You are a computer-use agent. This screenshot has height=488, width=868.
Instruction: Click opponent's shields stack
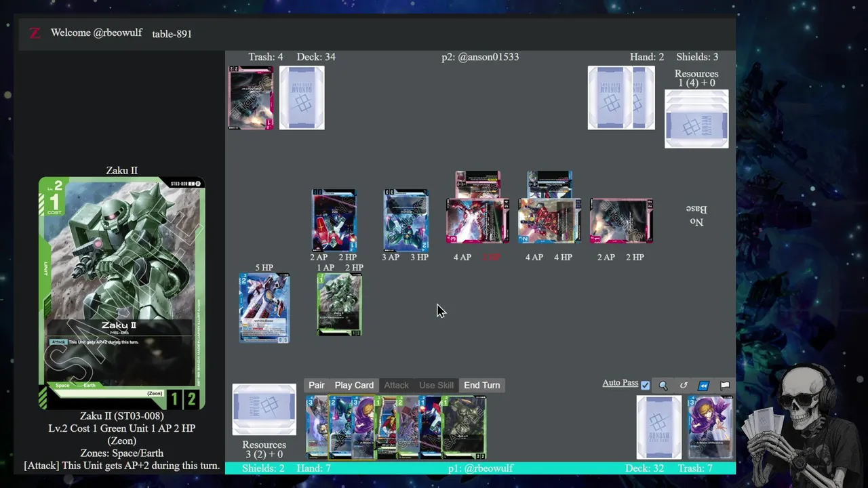click(x=696, y=119)
